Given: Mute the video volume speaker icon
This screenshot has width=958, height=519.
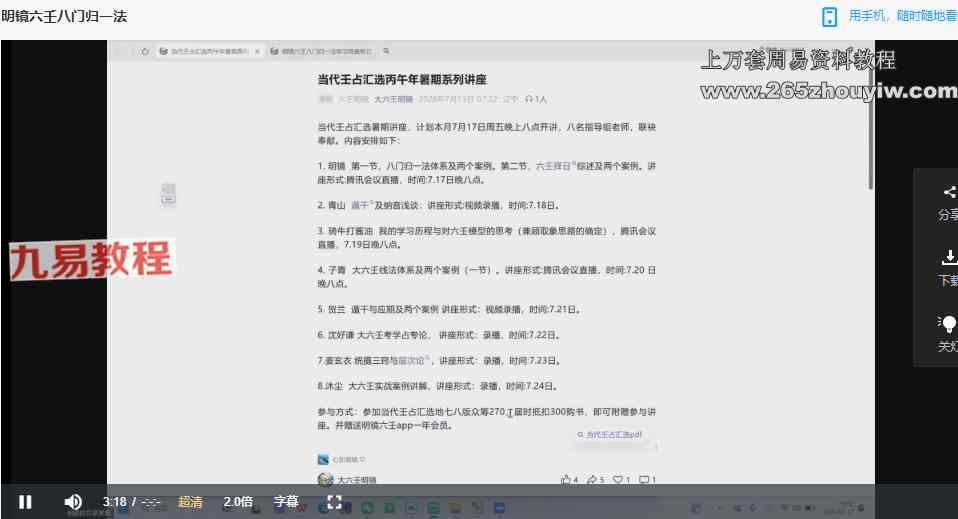Looking at the screenshot, I should [x=73, y=502].
